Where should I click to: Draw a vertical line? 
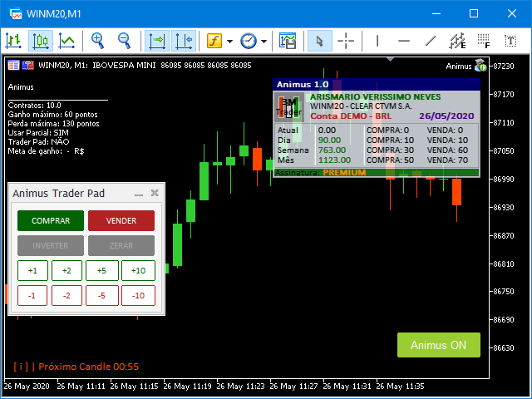point(377,41)
